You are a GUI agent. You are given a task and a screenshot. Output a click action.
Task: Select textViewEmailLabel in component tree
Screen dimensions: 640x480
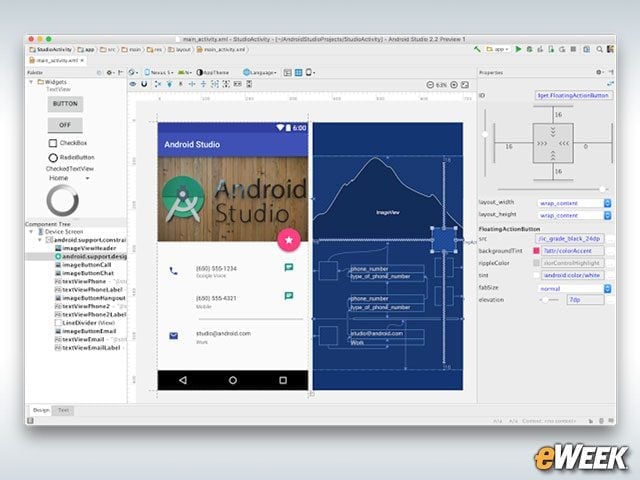(x=88, y=348)
